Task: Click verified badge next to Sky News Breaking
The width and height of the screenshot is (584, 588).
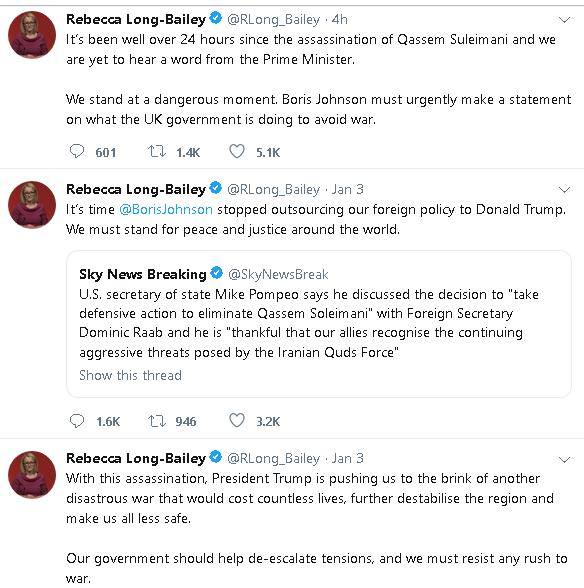Action: click(x=216, y=273)
